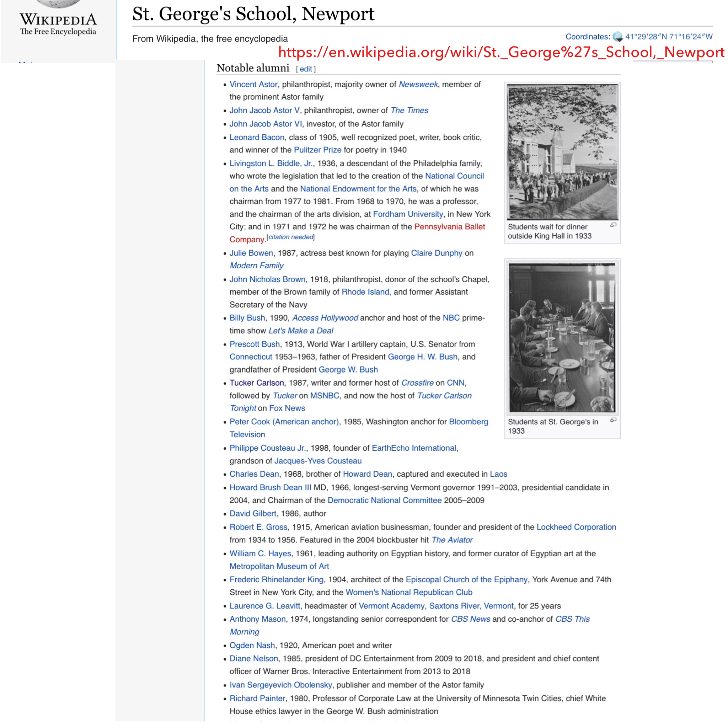Open Peter Cook (American anchor) article
This screenshot has width=728, height=728.
pyautogui.click(x=284, y=422)
